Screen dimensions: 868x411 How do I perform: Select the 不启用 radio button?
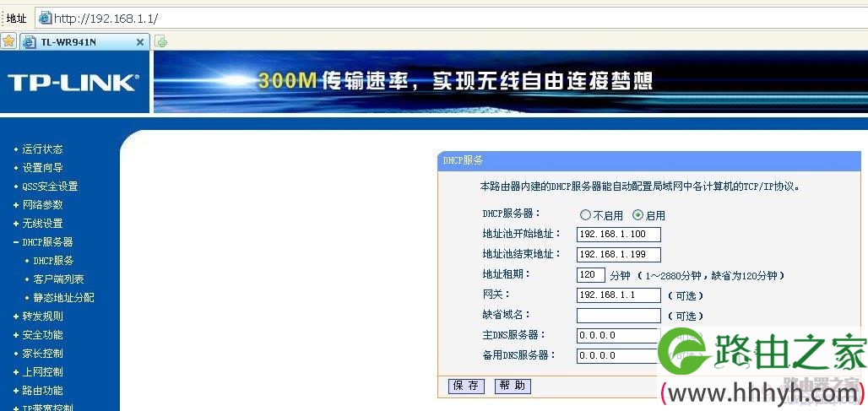[x=586, y=215]
